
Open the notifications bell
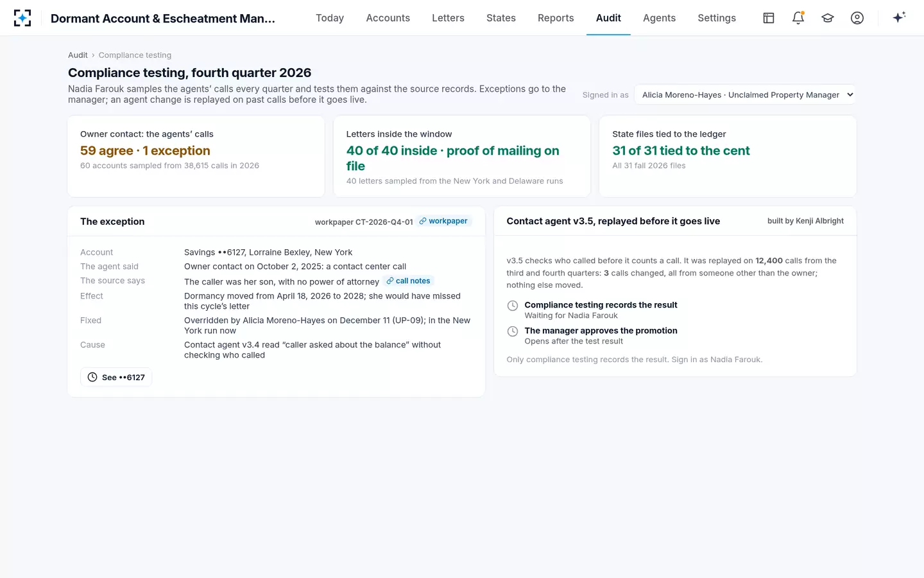798,18
